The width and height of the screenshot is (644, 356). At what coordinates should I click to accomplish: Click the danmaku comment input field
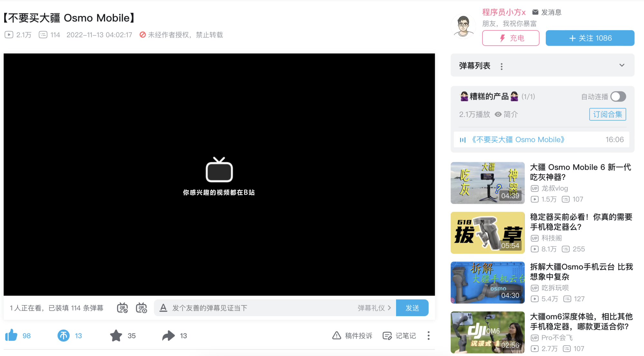tap(258, 308)
